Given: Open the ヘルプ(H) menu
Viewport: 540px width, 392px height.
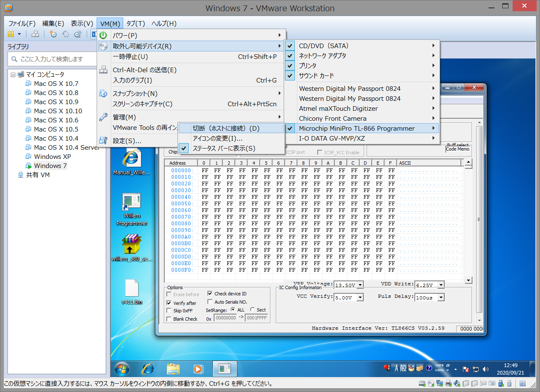Looking at the screenshot, I should tap(164, 23).
